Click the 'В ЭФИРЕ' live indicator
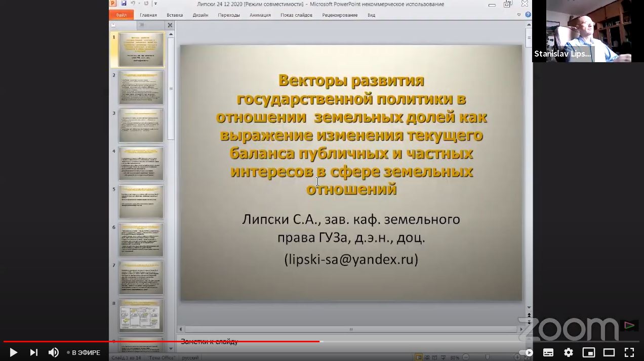The height and width of the screenshot is (361, 644). click(x=84, y=353)
